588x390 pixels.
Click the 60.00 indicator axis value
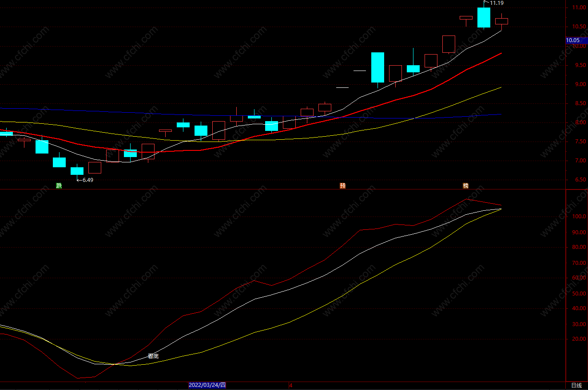pyautogui.click(x=579, y=278)
